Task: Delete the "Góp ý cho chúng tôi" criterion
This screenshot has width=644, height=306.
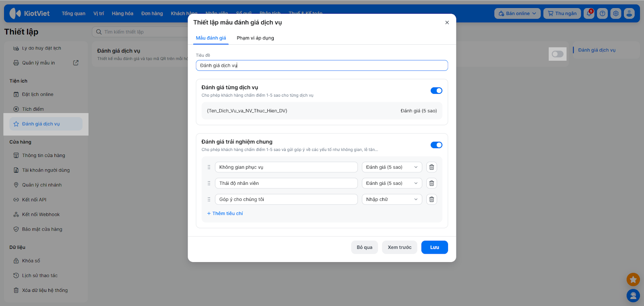Action: (x=431, y=199)
